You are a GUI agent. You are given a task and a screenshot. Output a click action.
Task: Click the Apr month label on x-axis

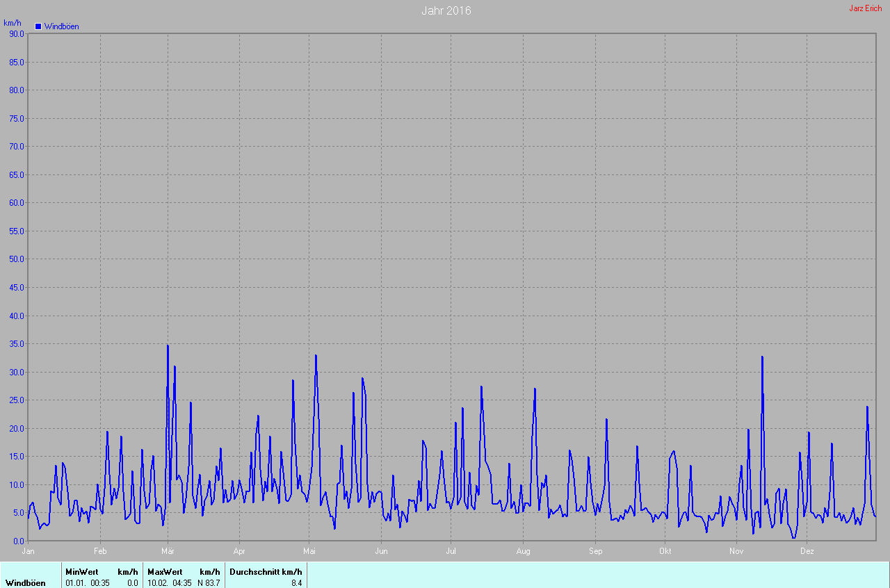click(239, 551)
